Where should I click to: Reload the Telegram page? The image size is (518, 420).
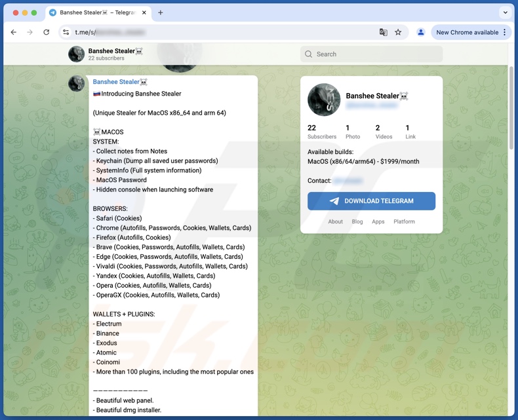[47, 32]
